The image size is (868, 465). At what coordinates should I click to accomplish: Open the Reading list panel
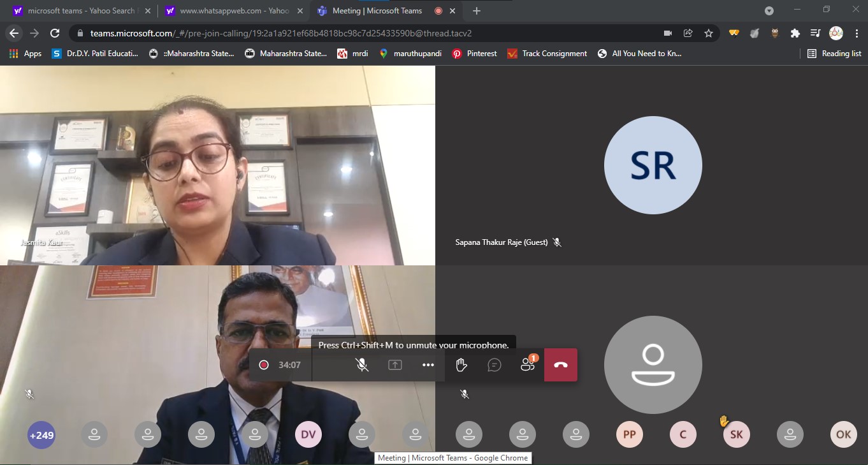(x=834, y=54)
